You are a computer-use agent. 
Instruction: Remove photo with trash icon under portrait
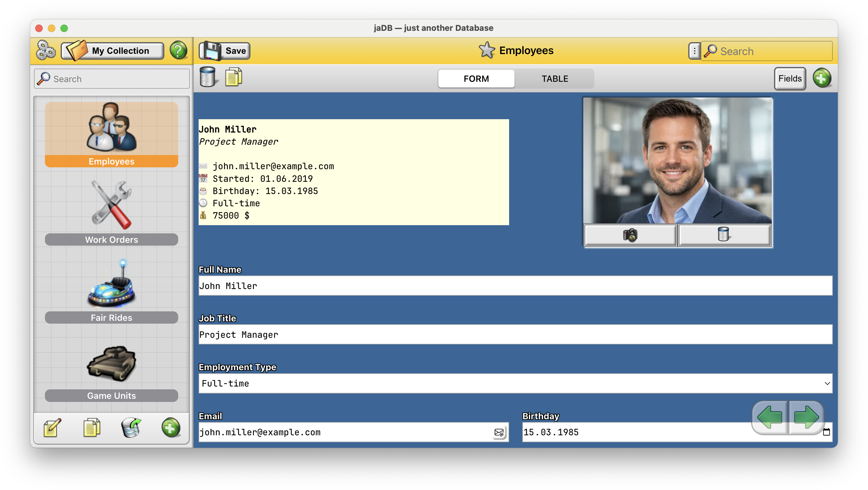pyautogui.click(x=724, y=235)
